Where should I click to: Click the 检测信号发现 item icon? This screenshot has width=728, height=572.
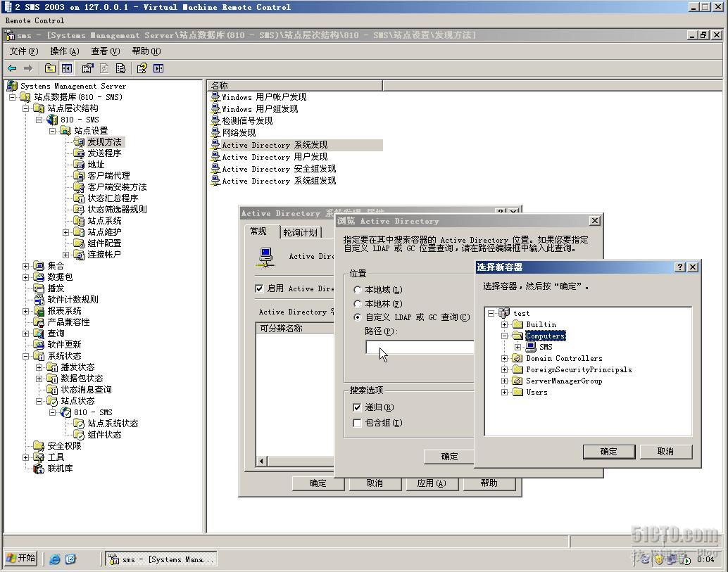tap(215, 120)
